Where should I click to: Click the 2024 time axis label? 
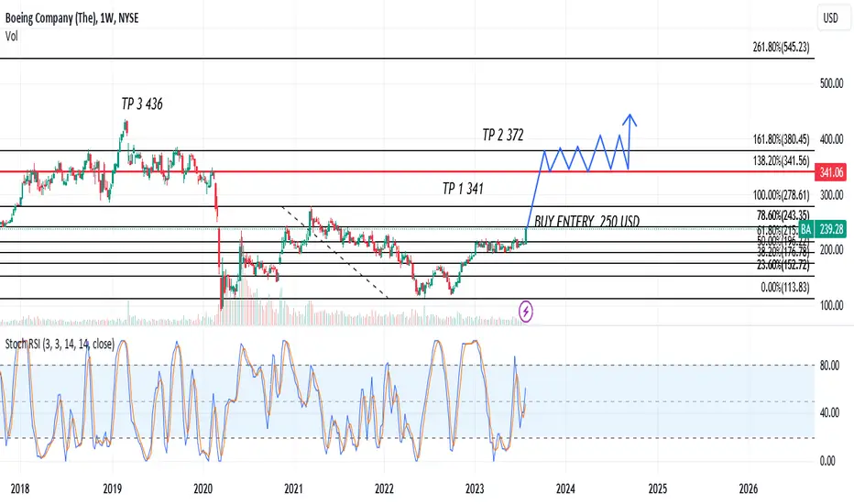[x=566, y=488]
